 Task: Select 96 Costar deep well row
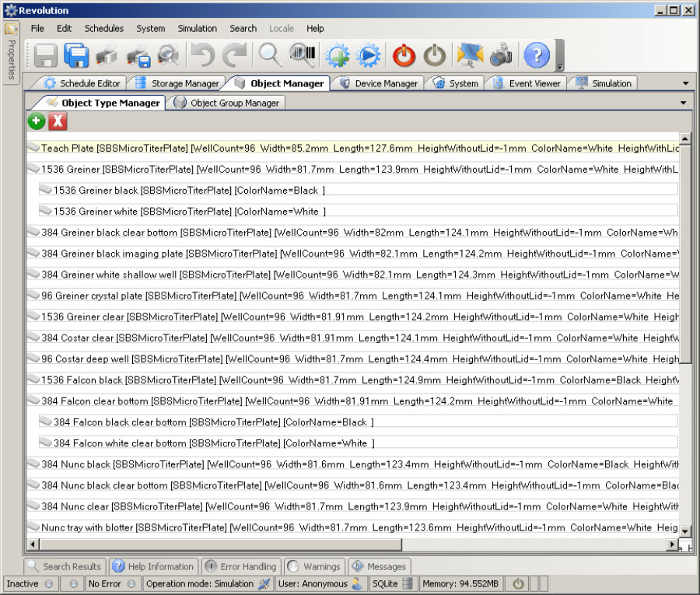[352, 359]
